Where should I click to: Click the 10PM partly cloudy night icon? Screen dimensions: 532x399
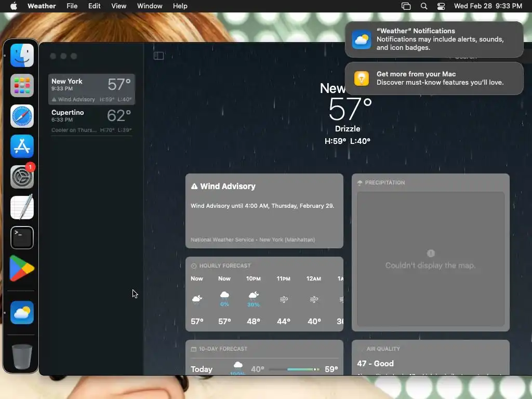tap(254, 295)
